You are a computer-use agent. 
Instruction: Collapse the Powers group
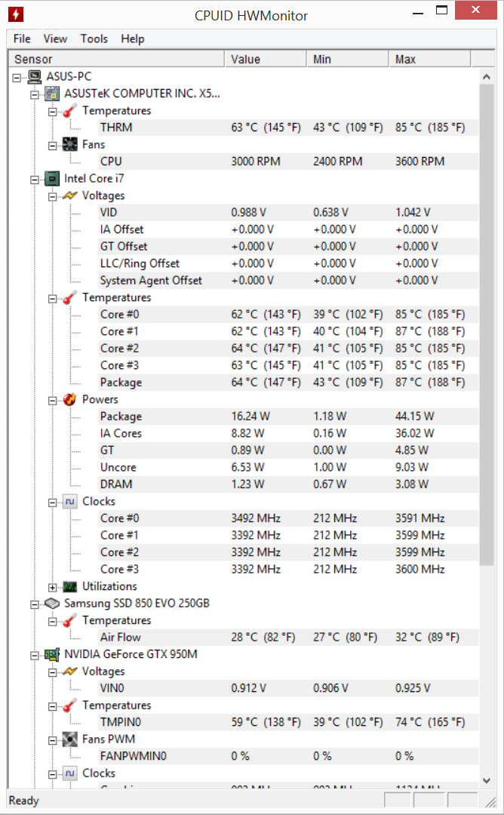(53, 401)
